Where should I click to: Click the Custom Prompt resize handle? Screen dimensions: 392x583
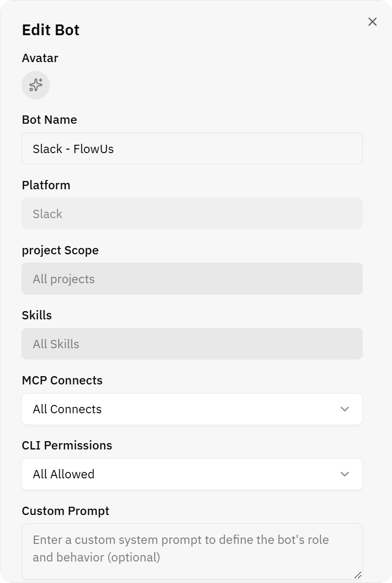358,575
